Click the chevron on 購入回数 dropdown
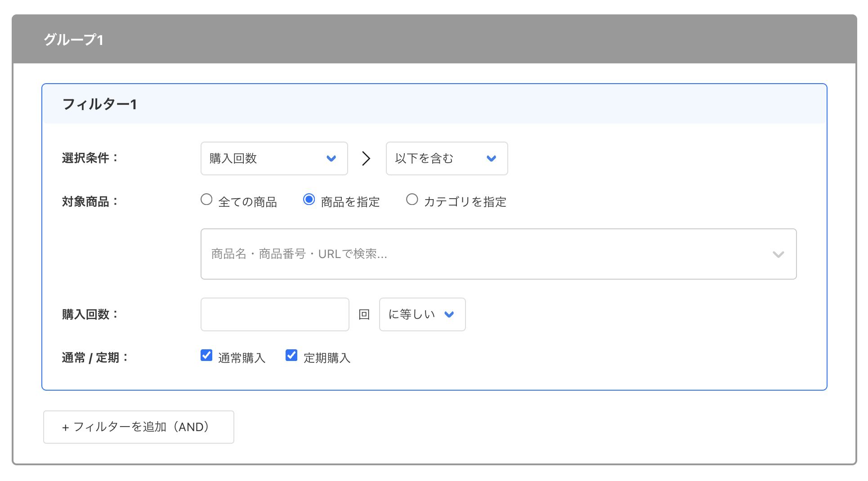 (x=332, y=158)
